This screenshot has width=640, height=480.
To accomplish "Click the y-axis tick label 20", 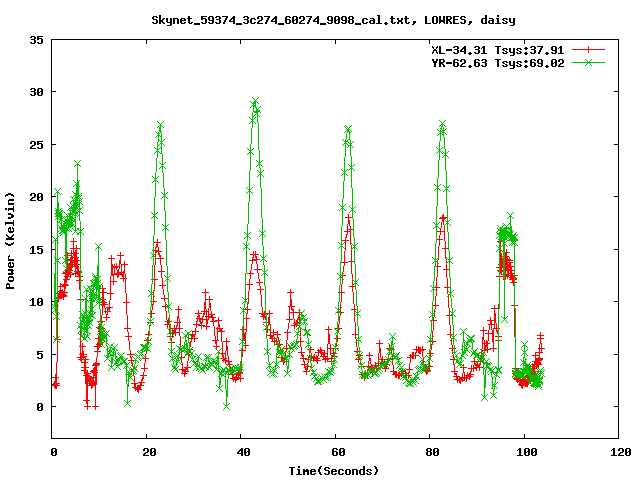I will pos(36,197).
